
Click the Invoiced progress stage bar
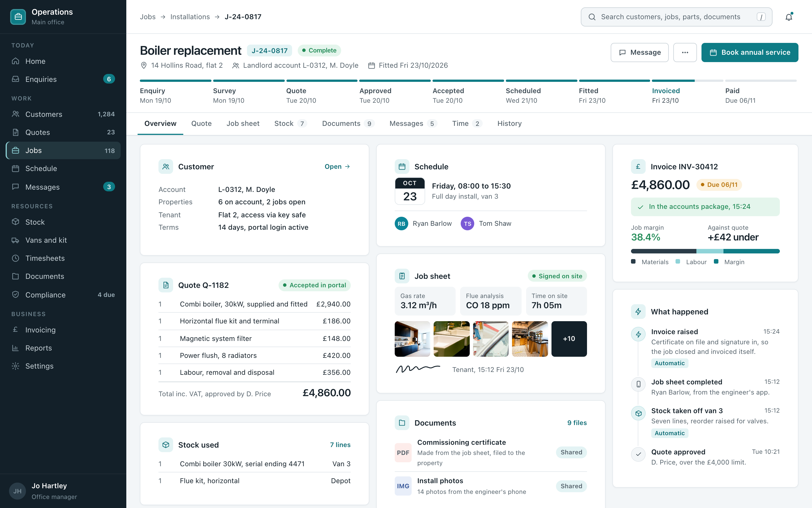687,81
